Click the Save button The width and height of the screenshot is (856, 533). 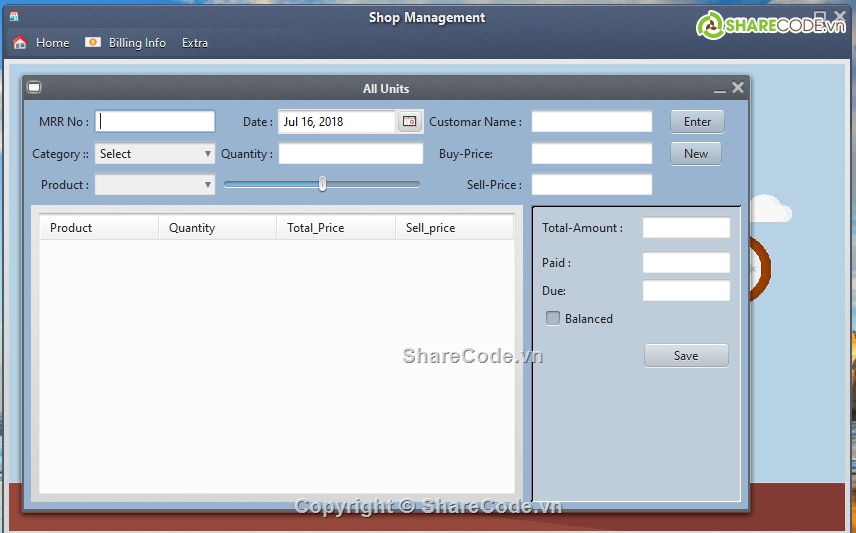coord(686,356)
